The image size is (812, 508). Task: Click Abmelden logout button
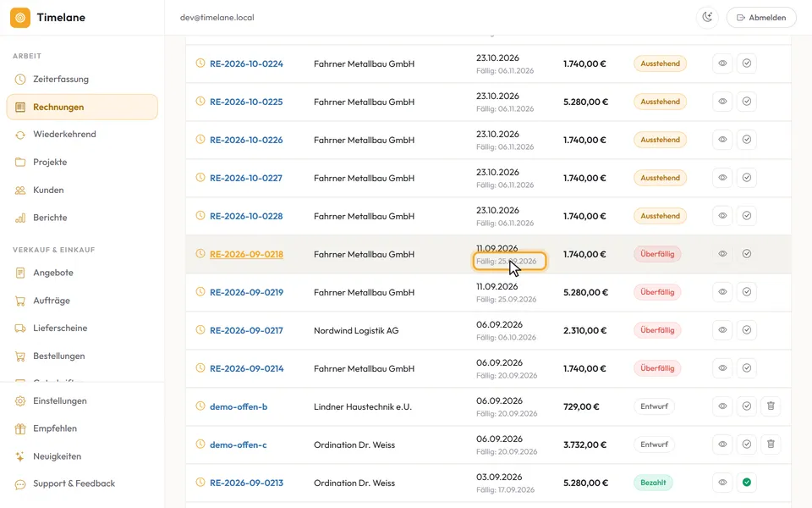(x=761, y=17)
